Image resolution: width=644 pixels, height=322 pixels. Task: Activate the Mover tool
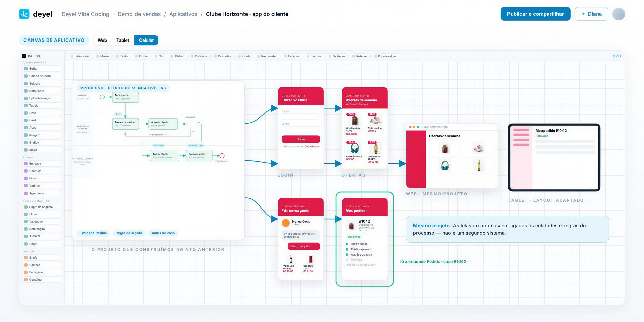103,56
